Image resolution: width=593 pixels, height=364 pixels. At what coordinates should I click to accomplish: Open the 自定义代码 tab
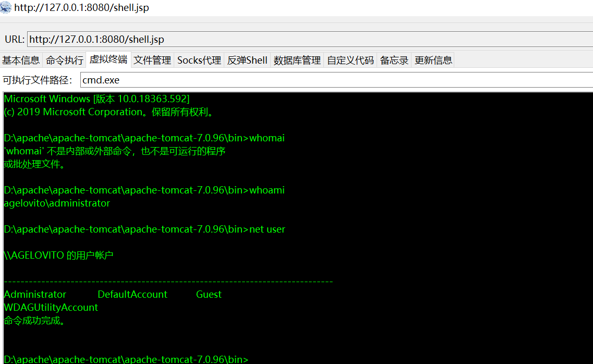tap(350, 60)
